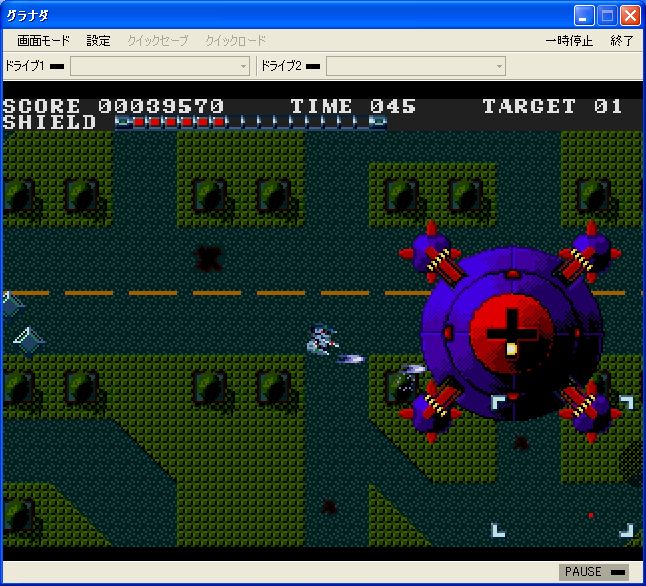Click the player mech in the road
The image size is (646, 586).
[x=323, y=339]
